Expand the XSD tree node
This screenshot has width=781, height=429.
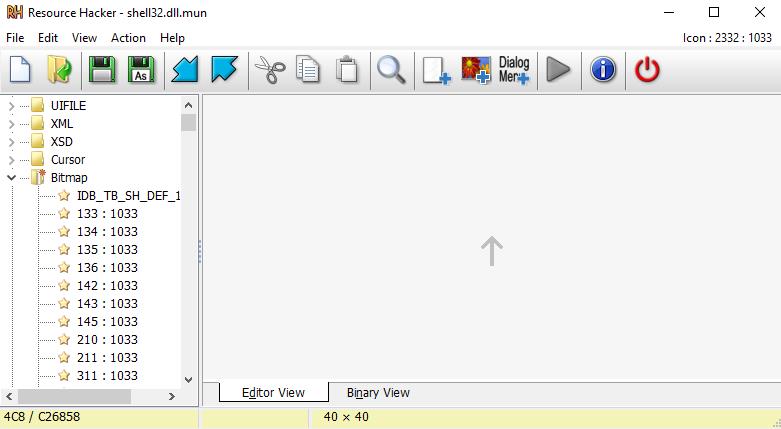click(x=11, y=142)
